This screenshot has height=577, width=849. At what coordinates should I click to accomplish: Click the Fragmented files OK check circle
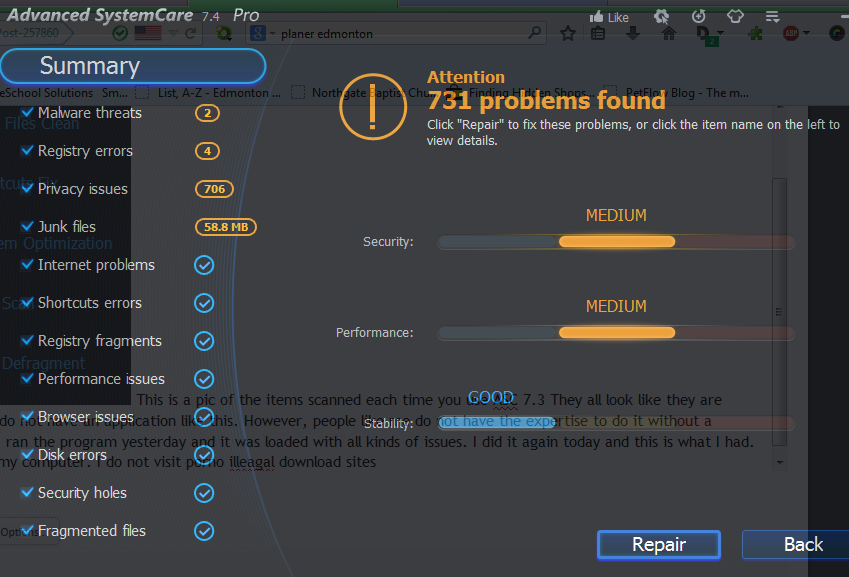coord(204,531)
